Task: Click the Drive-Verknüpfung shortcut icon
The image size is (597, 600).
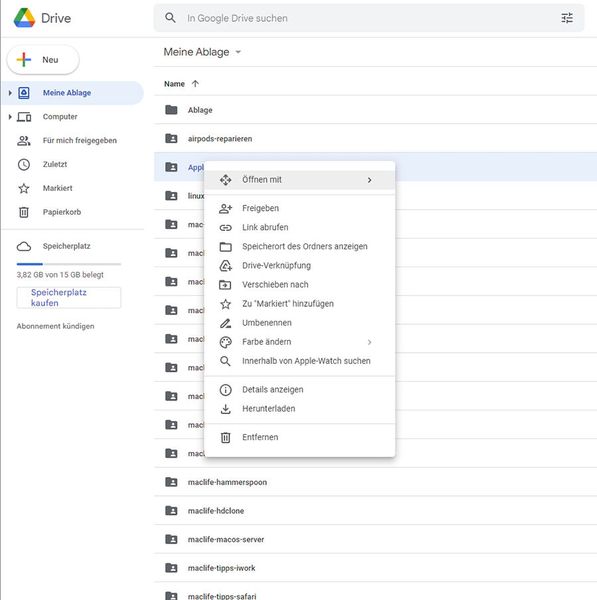Action: click(225, 266)
